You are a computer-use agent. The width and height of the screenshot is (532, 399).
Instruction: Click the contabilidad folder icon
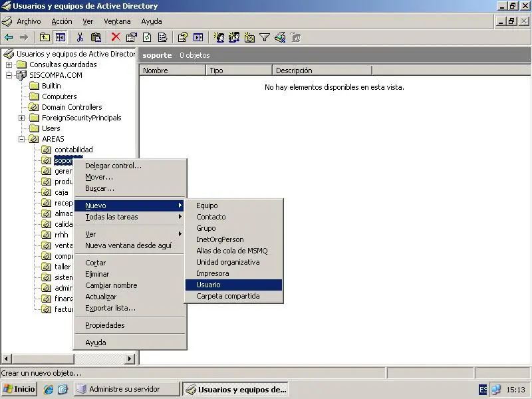(x=46, y=150)
